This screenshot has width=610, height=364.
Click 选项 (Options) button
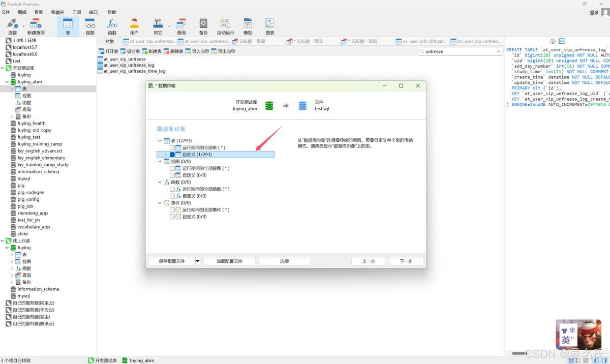pos(284,261)
